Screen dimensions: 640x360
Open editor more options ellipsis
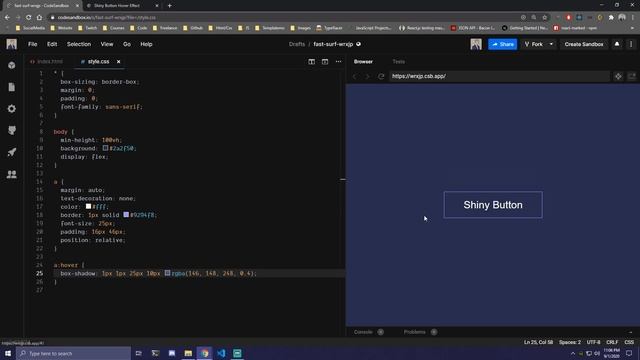[x=338, y=62]
